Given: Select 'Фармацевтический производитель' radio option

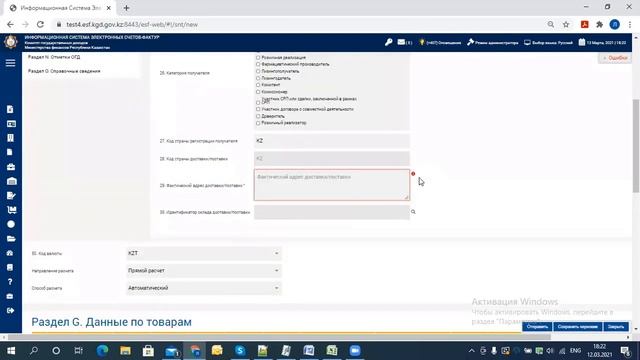Looking at the screenshot, I should [258, 64].
